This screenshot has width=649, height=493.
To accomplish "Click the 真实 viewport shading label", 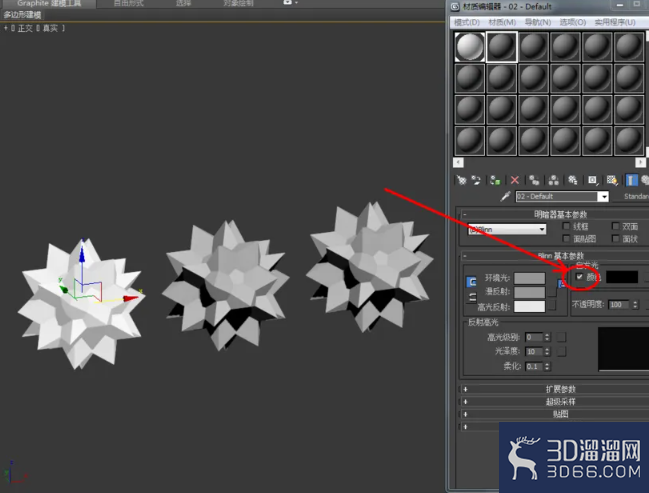I will [50, 29].
